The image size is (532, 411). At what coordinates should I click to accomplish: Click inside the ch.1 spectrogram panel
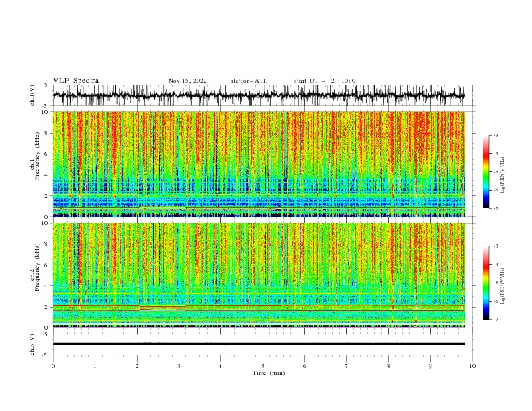pyautogui.click(x=259, y=164)
